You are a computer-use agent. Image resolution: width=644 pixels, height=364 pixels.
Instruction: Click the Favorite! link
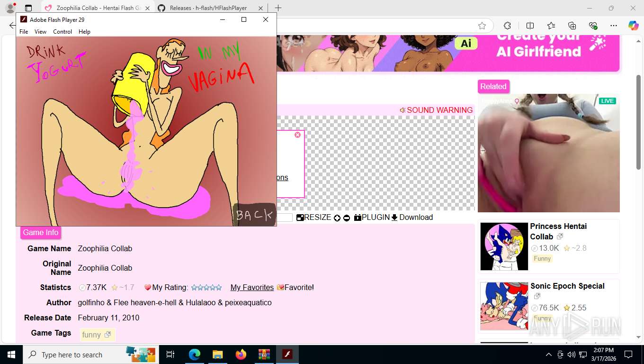[295, 287]
